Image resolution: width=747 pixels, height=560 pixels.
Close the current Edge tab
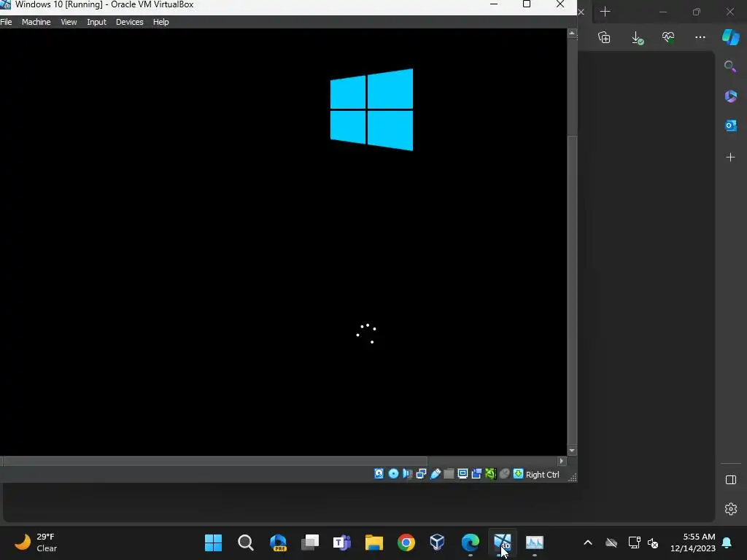[581, 12]
